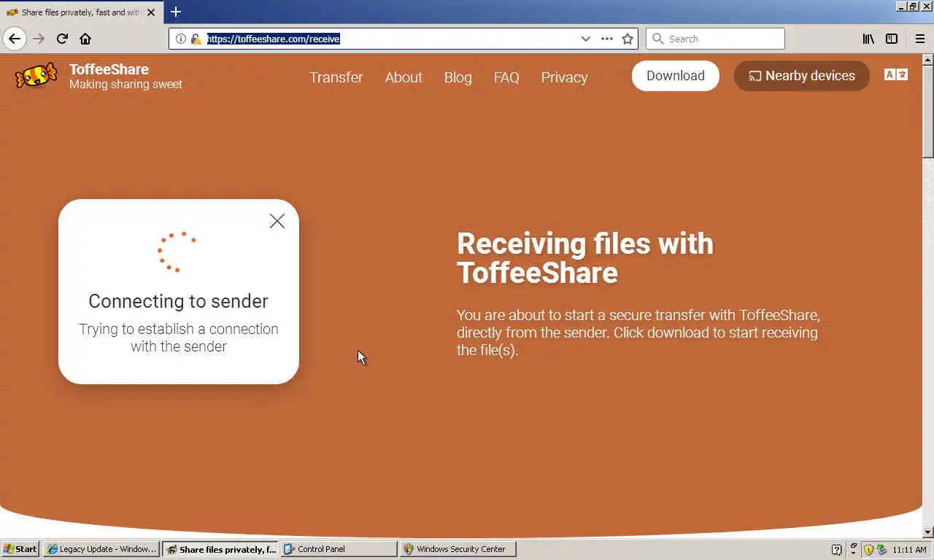Open the Privacy page
Screen dimensions: 934x560
564,77
